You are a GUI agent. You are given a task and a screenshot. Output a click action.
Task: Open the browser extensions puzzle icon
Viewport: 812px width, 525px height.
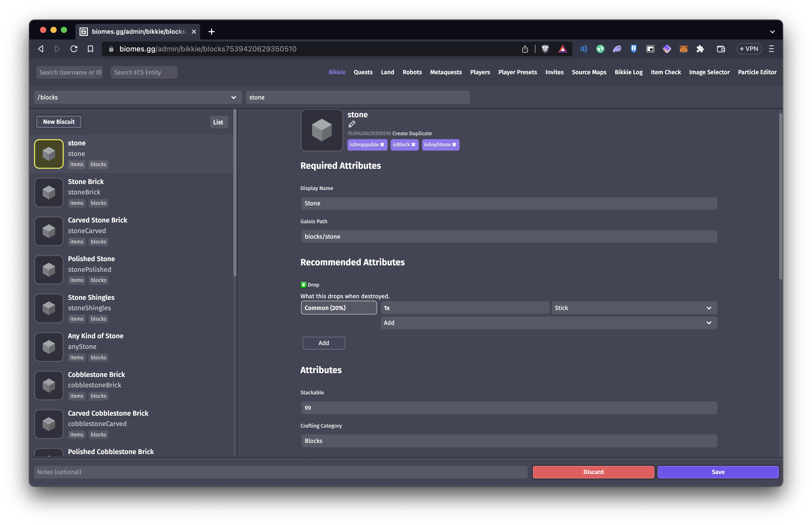click(x=700, y=49)
